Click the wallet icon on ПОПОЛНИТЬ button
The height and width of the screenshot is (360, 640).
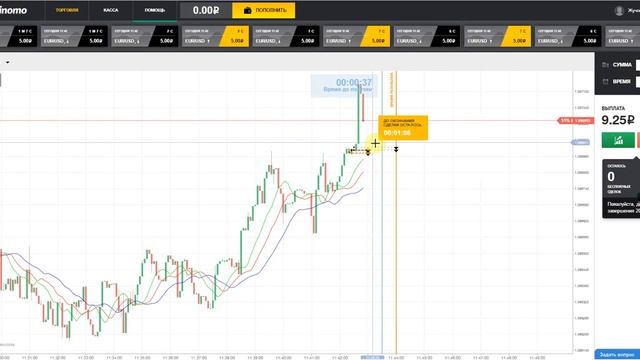[x=247, y=11]
